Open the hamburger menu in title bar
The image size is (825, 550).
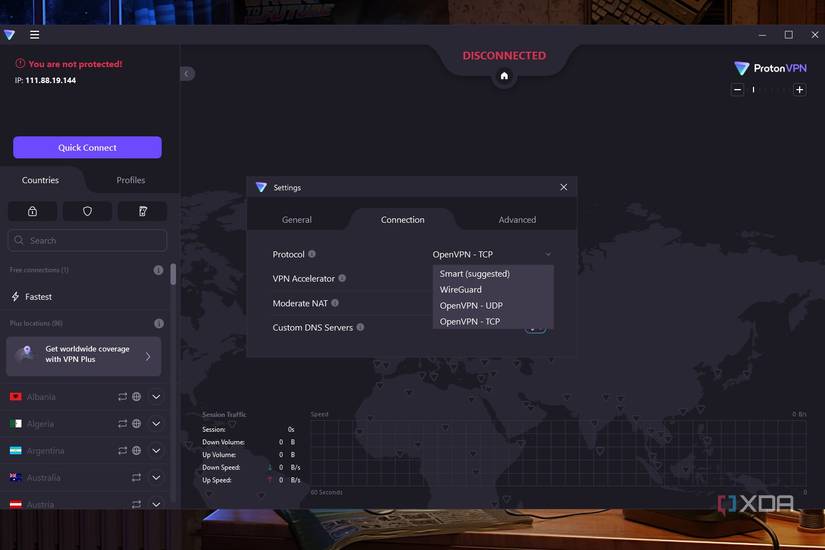tap(34, 35)
